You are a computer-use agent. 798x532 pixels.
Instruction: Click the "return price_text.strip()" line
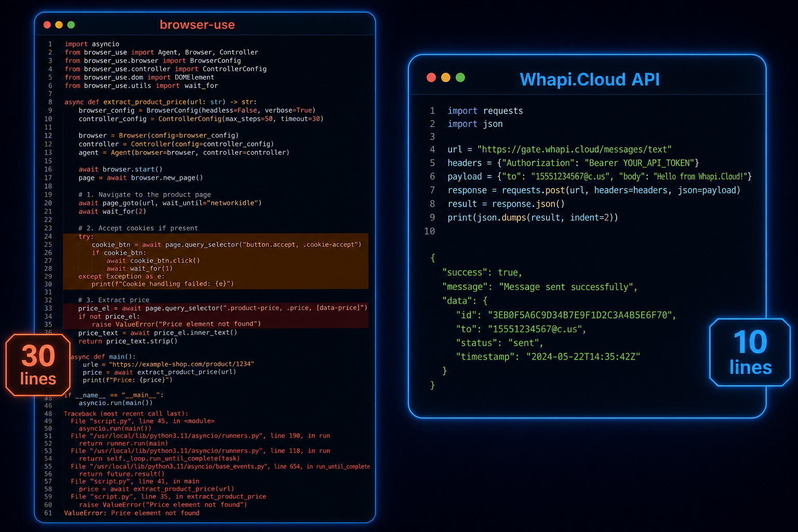pyautogui.click(x=128, y=341)
